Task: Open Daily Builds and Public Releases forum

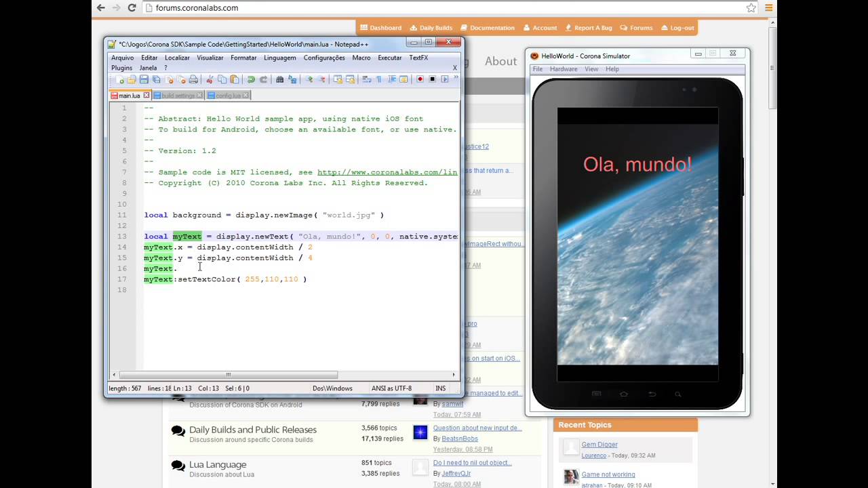Action: (253, 430)
